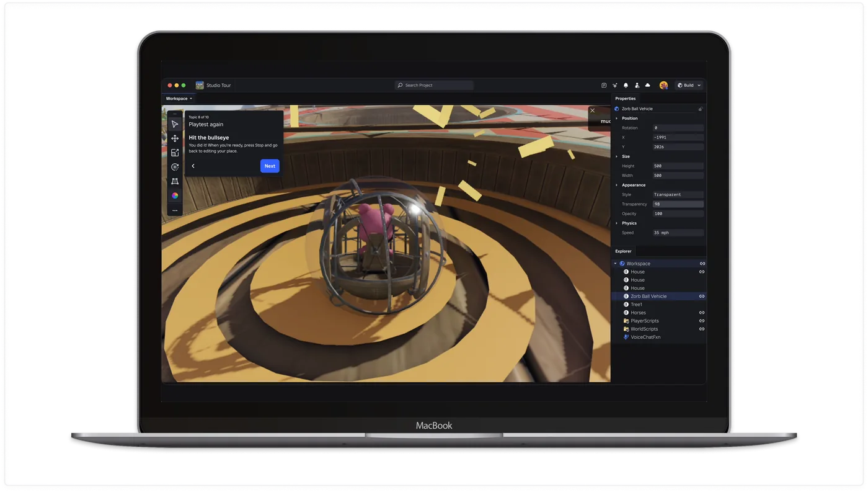
Task: Edit the Transparency value field
Action: [x=678, y=204]
